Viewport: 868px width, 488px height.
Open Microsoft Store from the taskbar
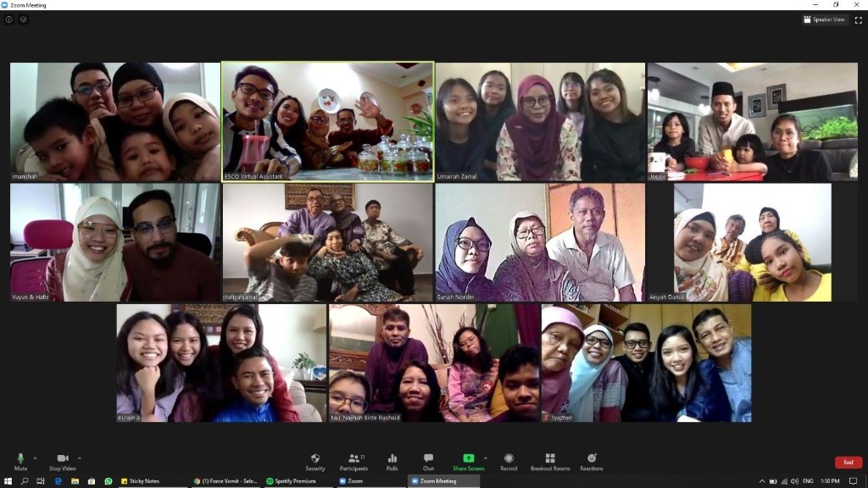(92, 481)
